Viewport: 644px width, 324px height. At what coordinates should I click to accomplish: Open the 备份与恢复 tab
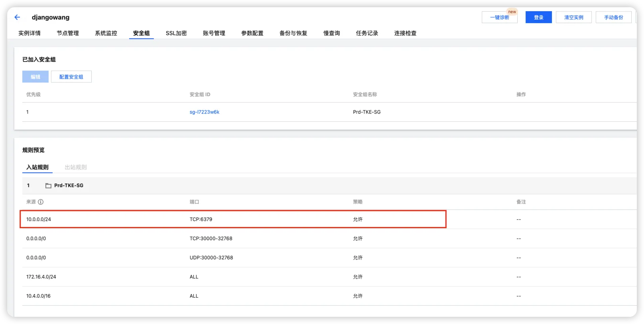[293, 33]
